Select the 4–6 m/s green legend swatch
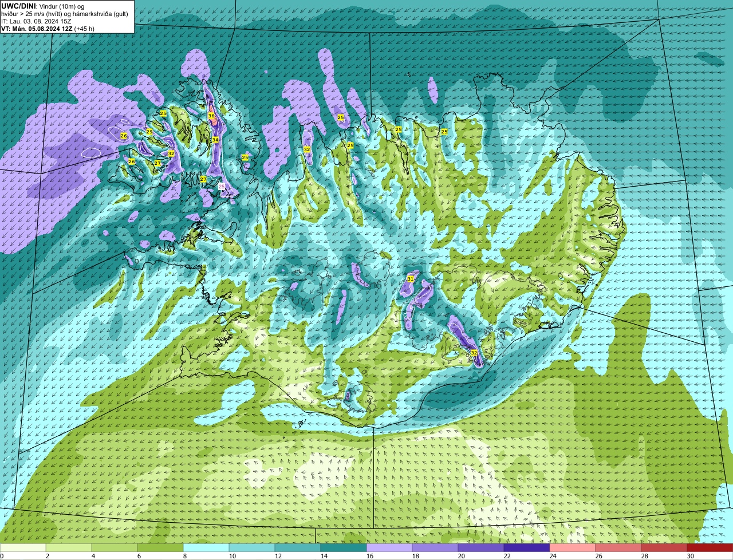This screenshot has height=560, width=733. (115, 547)
